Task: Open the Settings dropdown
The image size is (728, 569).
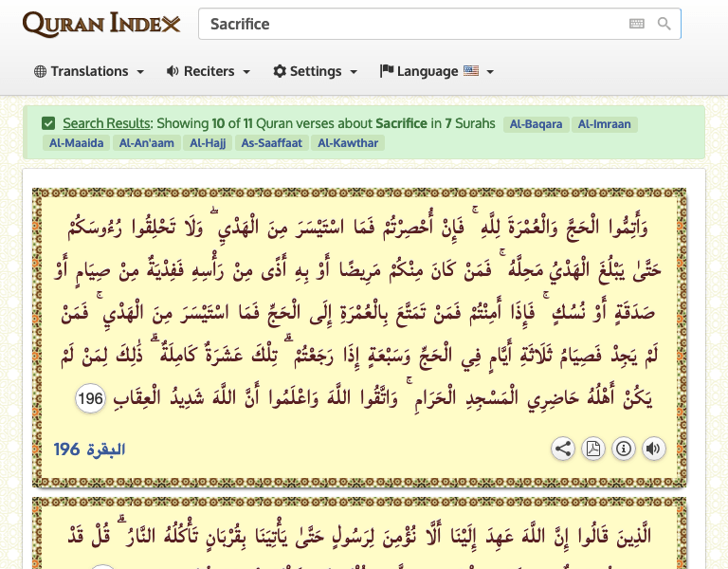Action: [316, 71]
